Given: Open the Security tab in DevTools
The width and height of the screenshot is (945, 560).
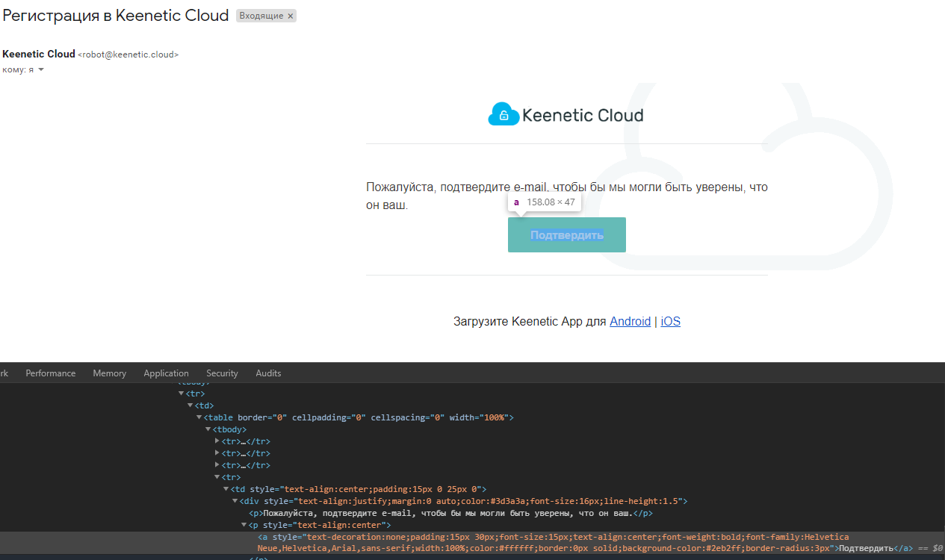Looking at the screenshot, I should (222, 373).
